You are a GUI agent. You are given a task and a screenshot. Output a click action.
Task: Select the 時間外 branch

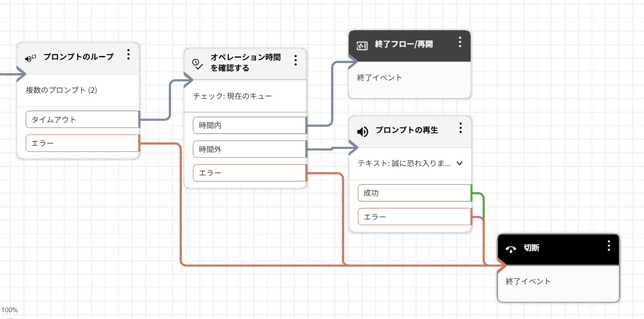[249, 149]
